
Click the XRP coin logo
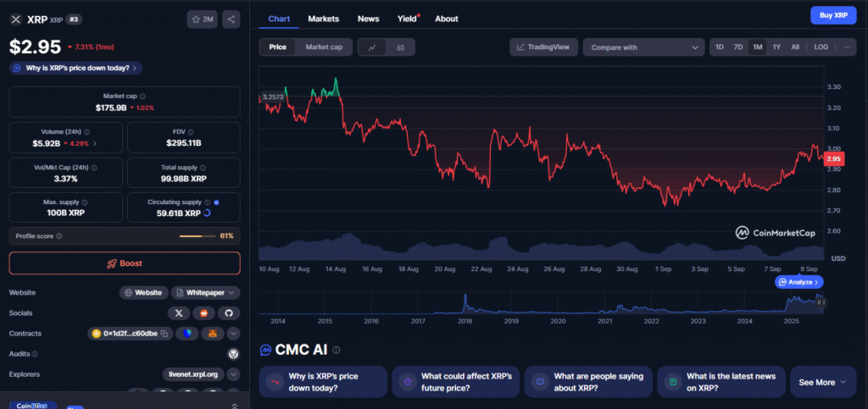[15, 19]
